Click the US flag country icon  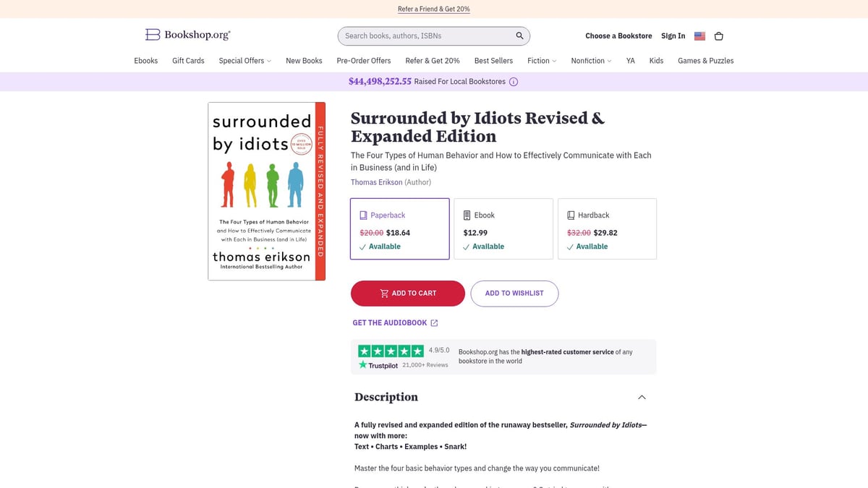(699, 35)
